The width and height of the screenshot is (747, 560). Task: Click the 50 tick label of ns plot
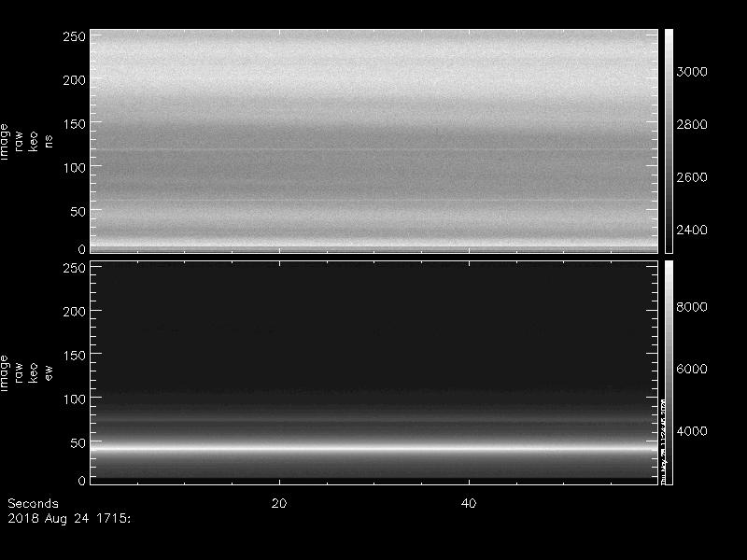(x=78, y=212)
